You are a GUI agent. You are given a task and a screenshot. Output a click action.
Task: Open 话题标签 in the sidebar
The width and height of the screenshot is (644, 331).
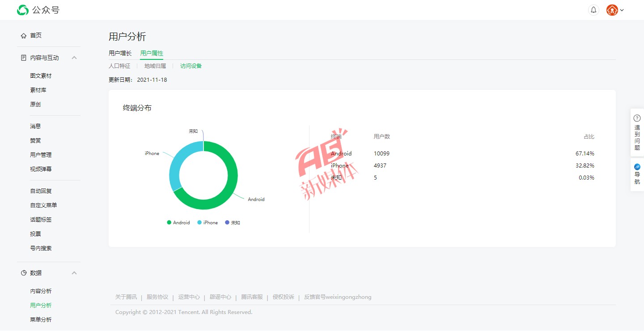click(41, 220)
